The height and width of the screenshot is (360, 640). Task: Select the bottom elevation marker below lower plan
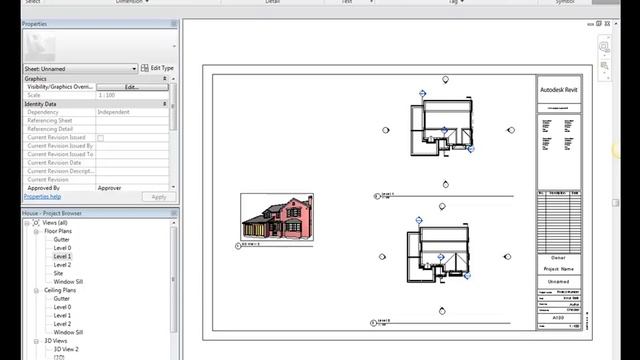tap(442, 311)
